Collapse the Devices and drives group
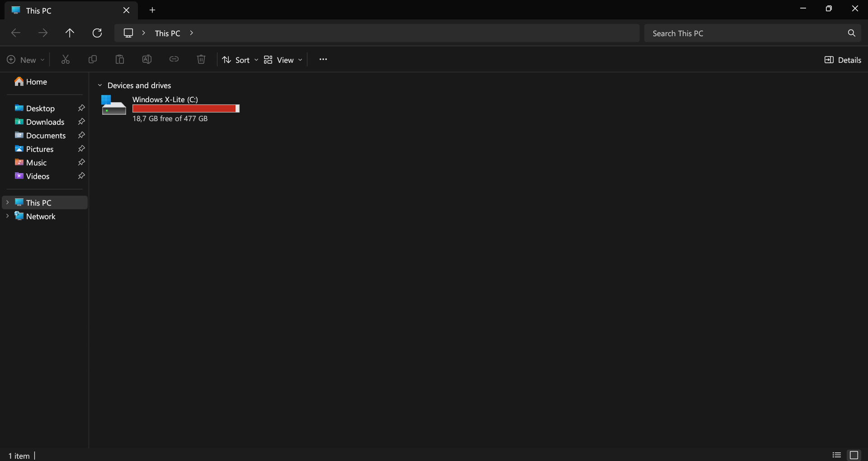This screenshot has width=868, height=461. pos(100,85)
